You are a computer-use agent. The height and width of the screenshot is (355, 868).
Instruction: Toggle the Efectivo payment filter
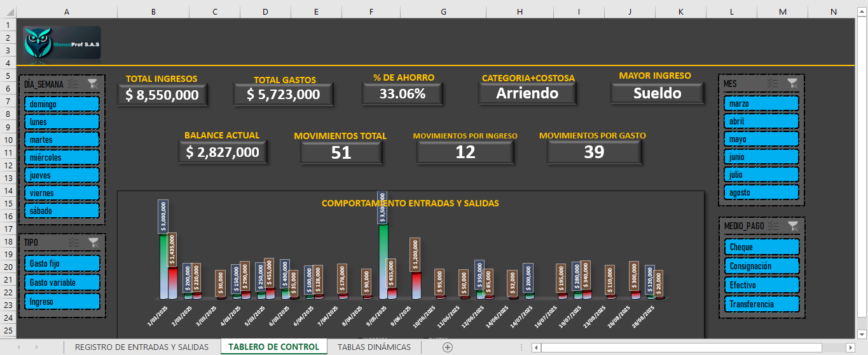point(761,285)
